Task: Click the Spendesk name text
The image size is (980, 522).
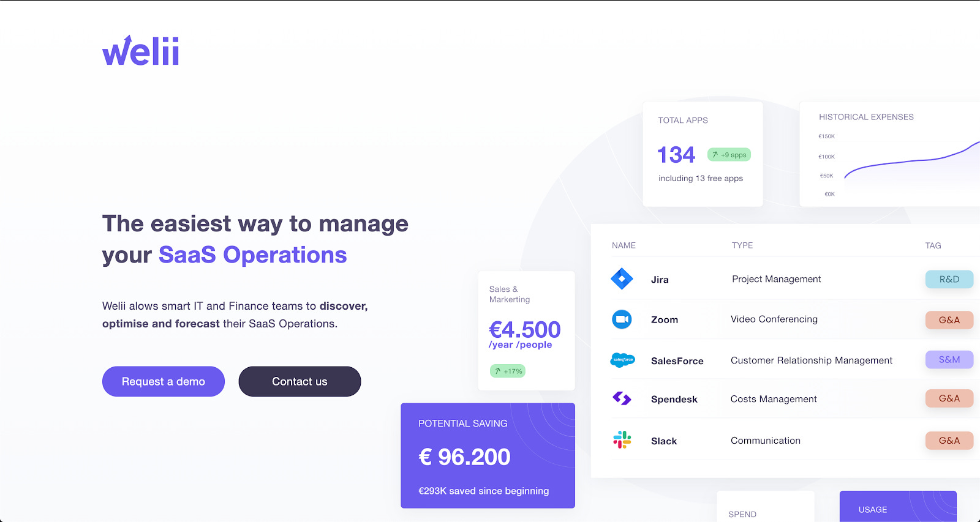Action: (x=674, y=400)
